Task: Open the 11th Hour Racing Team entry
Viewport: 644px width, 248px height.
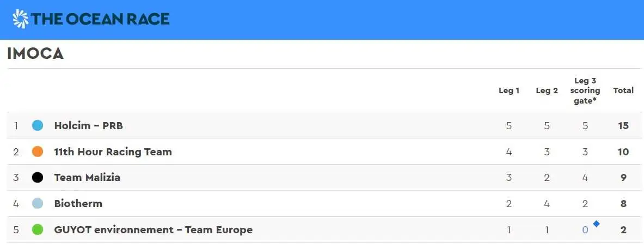Action: pyautogui.click(x=113, y=152)
